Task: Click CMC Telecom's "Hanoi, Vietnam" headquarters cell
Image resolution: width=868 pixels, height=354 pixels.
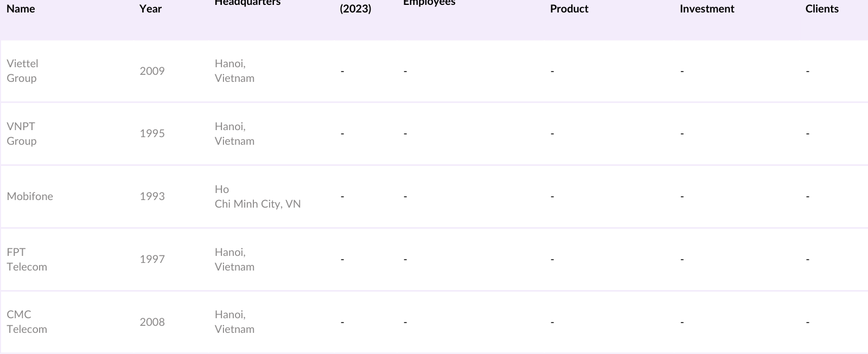Action: (234, 321)
